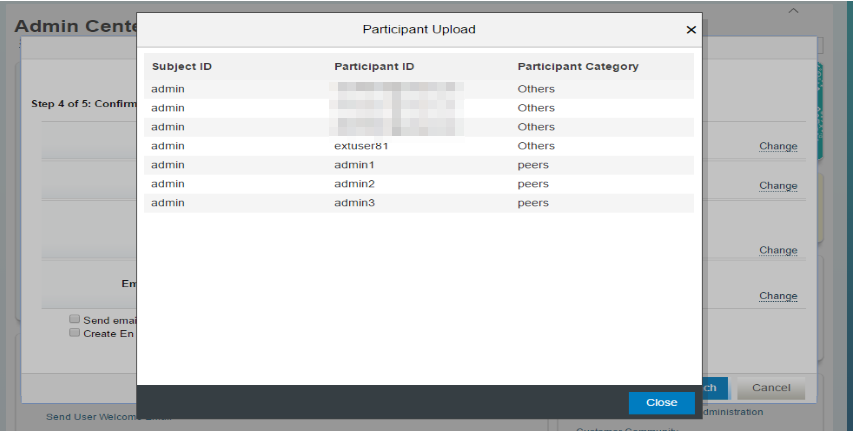Tick the Create En checkbox

pos(75,333)
